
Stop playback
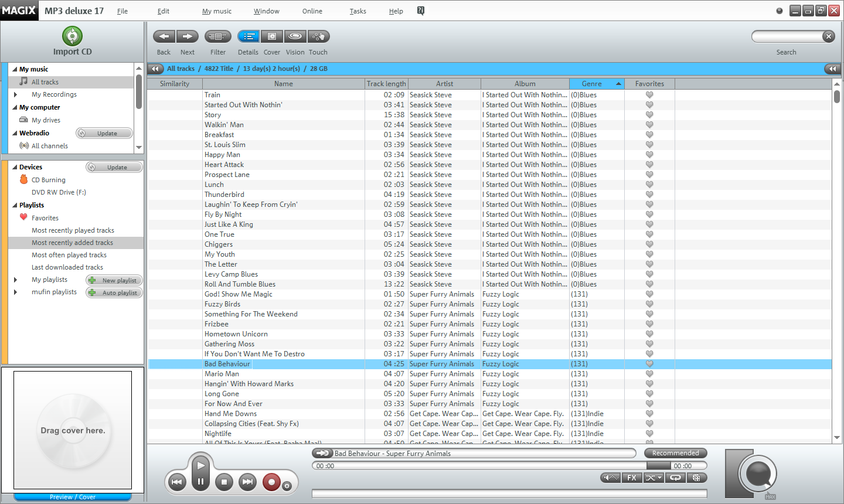pyautogui.click(x=224, y=482)
